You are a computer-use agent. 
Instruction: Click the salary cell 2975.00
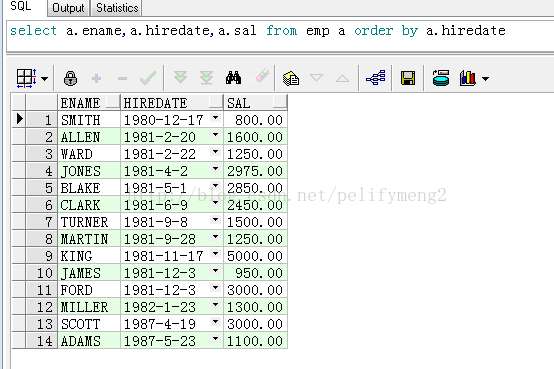pos(256,171)
